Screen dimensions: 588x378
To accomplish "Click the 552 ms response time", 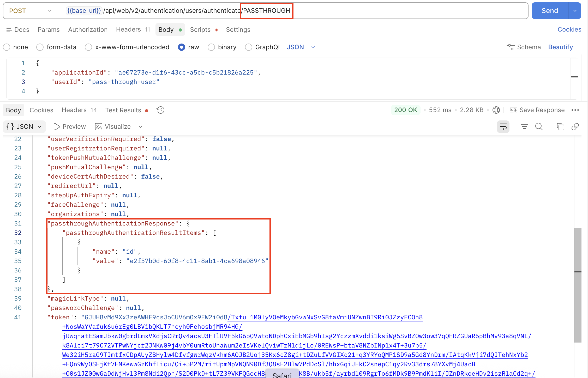I will point(440,110).
